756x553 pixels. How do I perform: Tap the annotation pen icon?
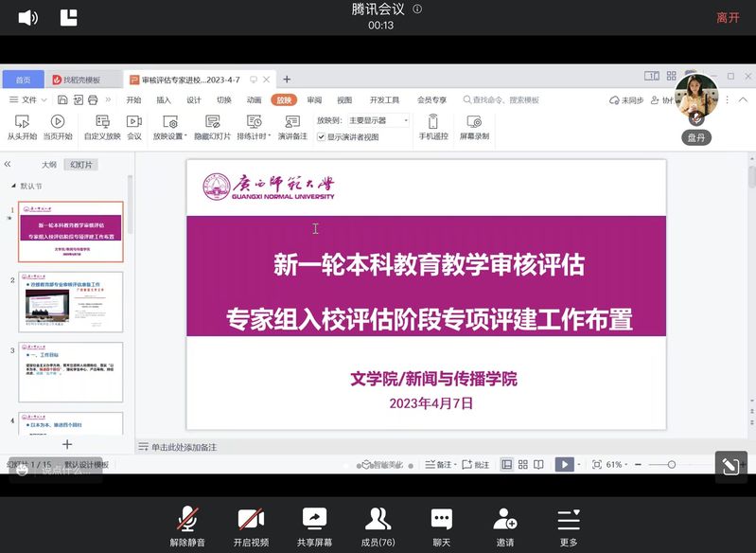click(730, 467)
